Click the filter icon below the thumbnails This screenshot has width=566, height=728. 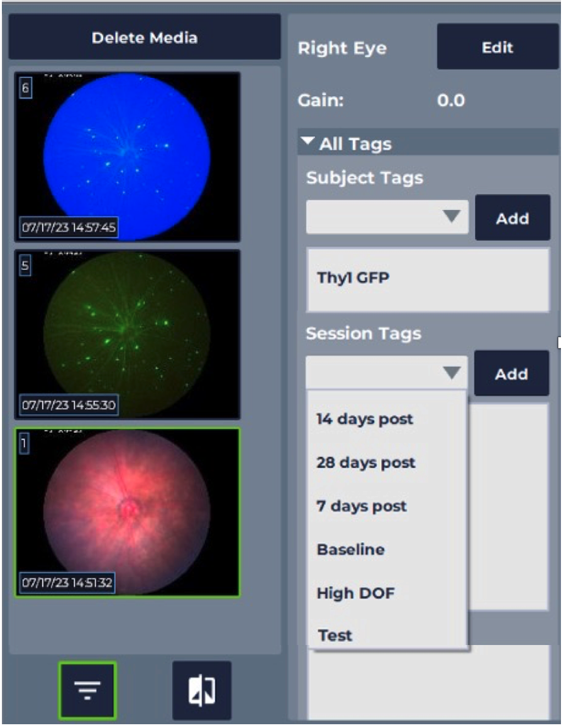coord(87,690)
